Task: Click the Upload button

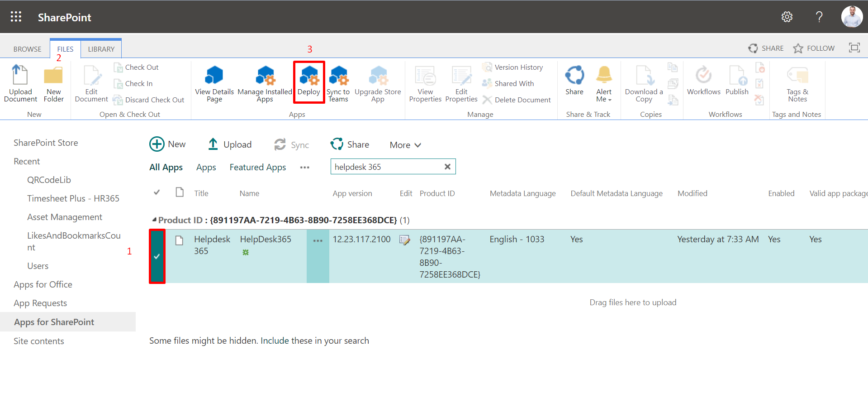Action: pyautogui.click(x=229, y=144)
